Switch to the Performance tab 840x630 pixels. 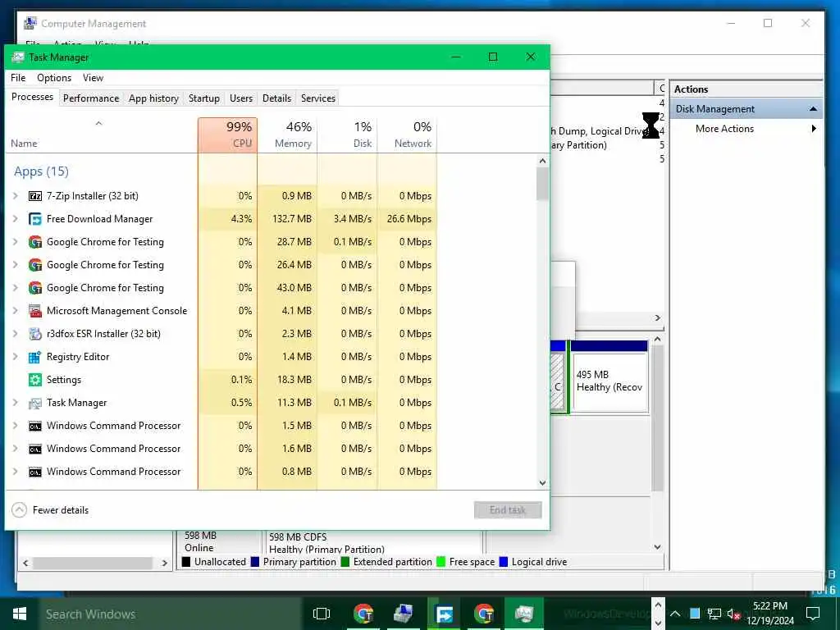click(91, 98)
